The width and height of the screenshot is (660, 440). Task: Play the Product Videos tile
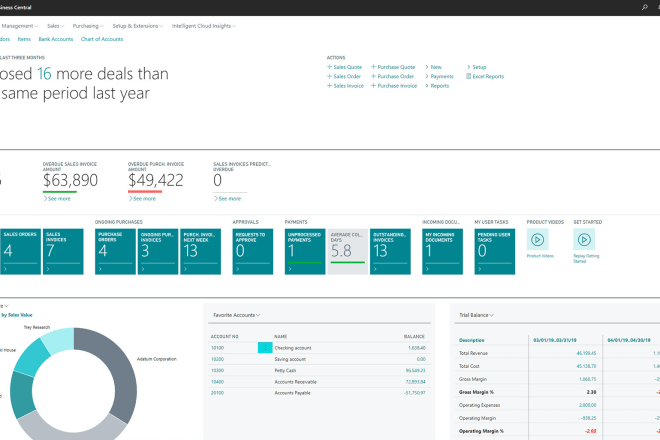[x=538, y=240]
